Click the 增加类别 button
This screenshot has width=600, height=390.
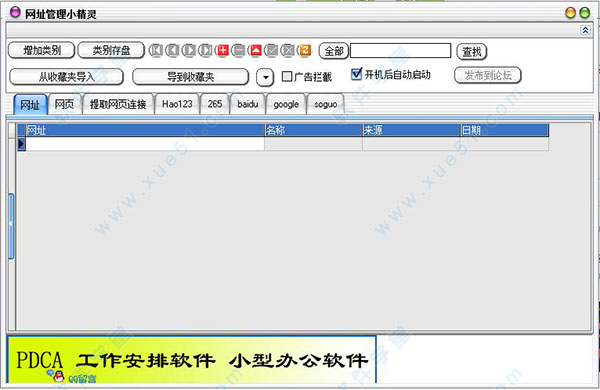(x=41, y=50)
